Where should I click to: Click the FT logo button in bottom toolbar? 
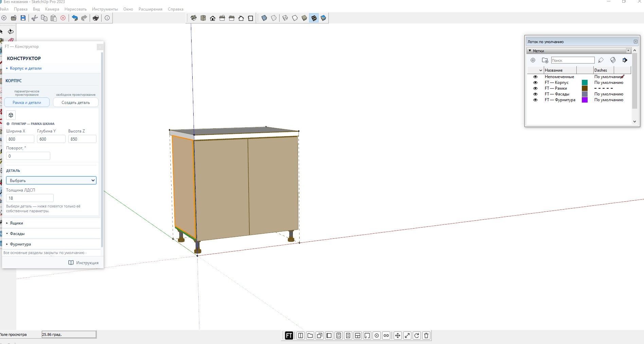tap(289, 336)
